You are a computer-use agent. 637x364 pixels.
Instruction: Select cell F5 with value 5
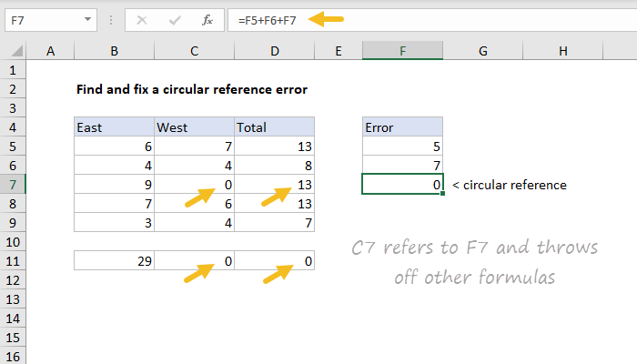402,147
